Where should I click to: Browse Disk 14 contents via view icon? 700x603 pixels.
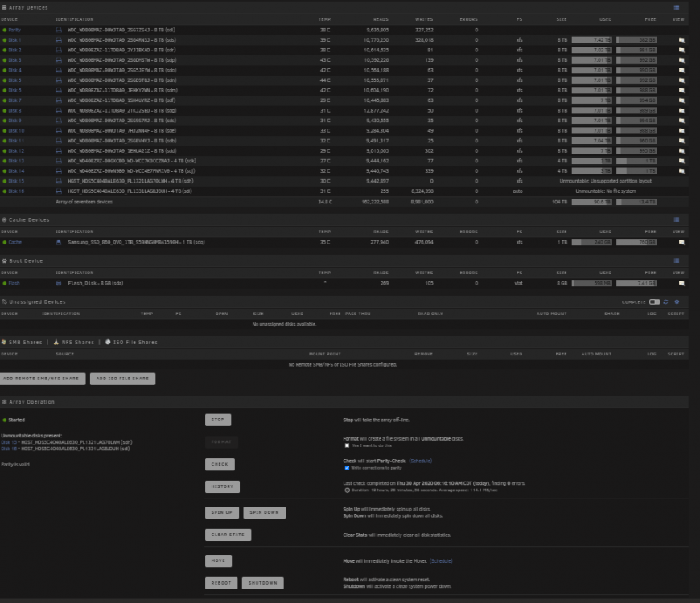tap(681, 170)
